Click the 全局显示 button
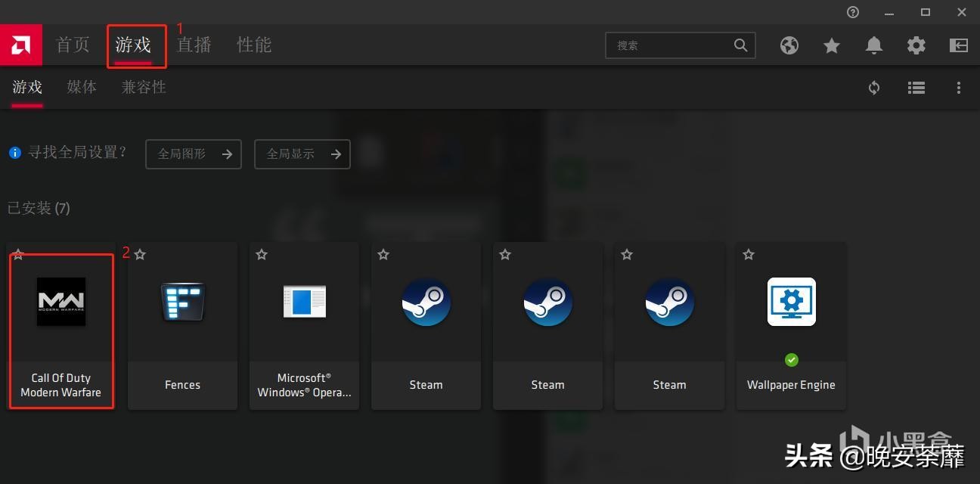The image size is (980, 484). 302,154
